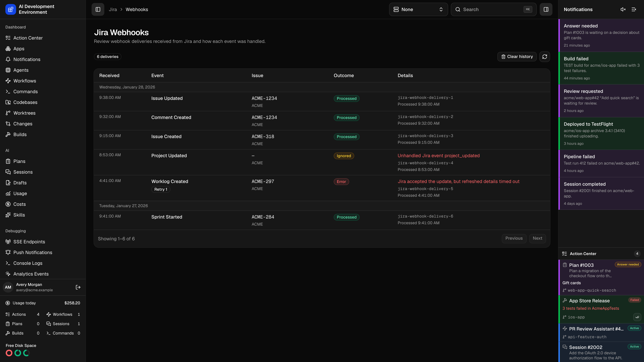
Task: Open Action Center in sidebar
Action: pyautogui.click(x=43, y=38)
